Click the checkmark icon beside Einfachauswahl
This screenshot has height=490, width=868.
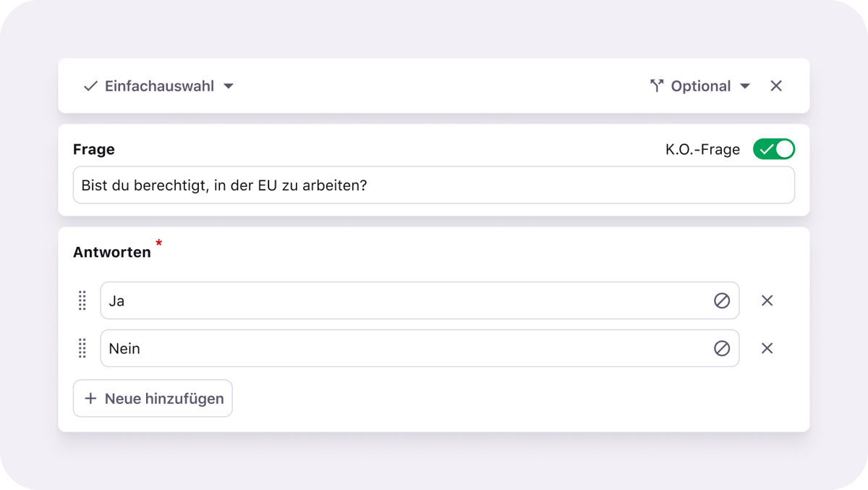(x=90, y=86)
